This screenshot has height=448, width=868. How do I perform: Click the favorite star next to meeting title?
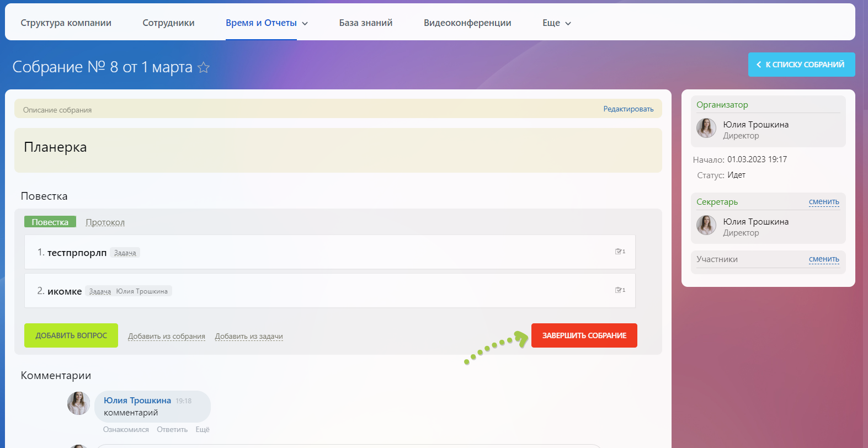204,67
